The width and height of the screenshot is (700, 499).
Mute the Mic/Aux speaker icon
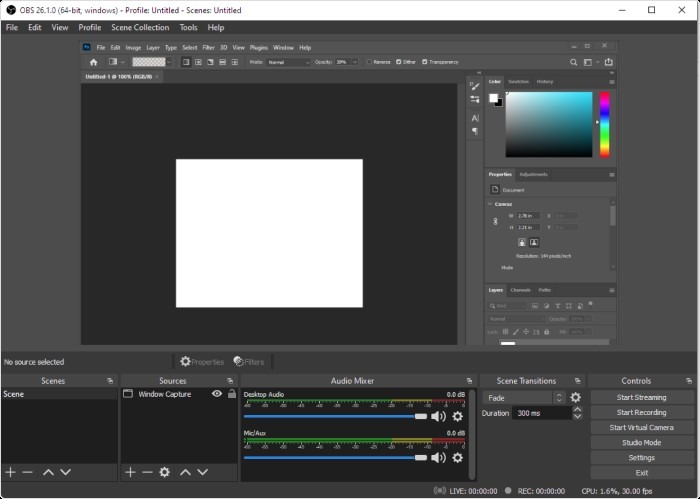438,457
